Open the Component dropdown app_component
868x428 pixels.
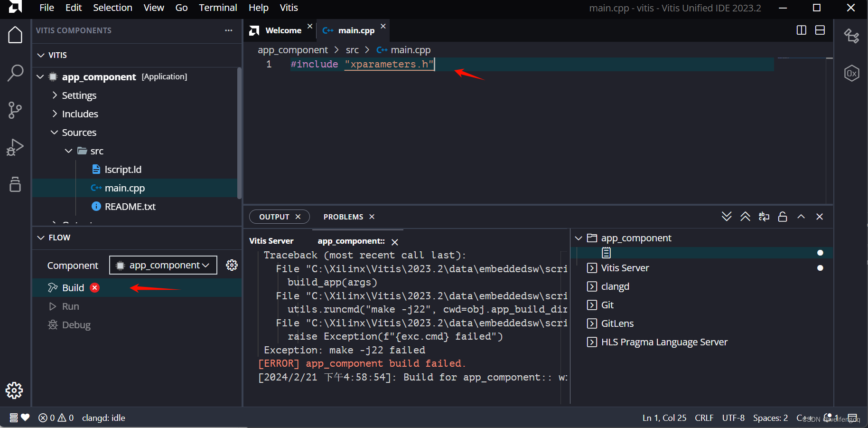163,265
